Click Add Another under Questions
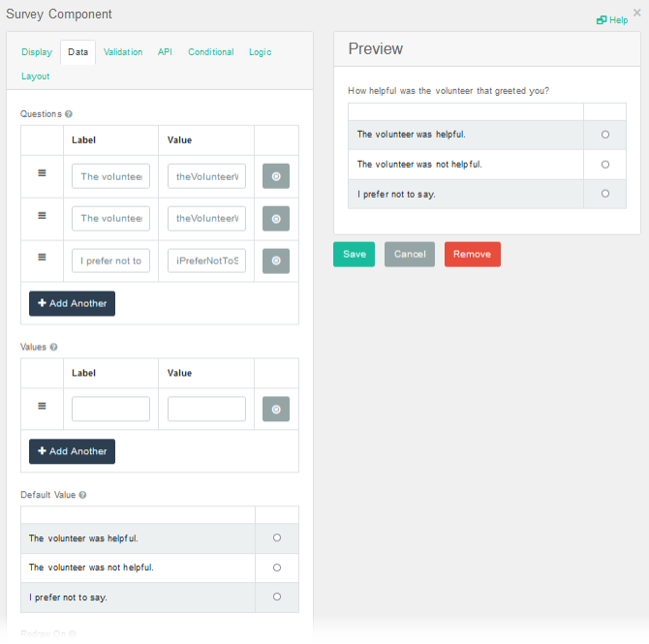Screen dimensions: 649x644 click(72, 303)
